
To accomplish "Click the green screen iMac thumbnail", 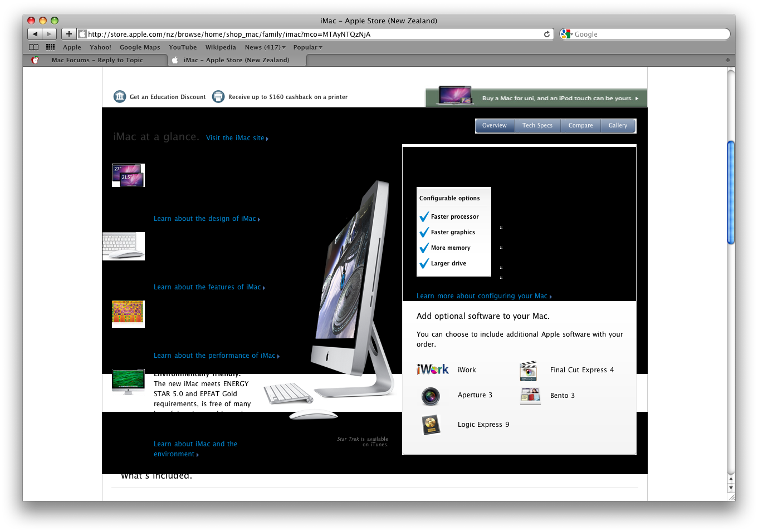I will pos(128,382).
